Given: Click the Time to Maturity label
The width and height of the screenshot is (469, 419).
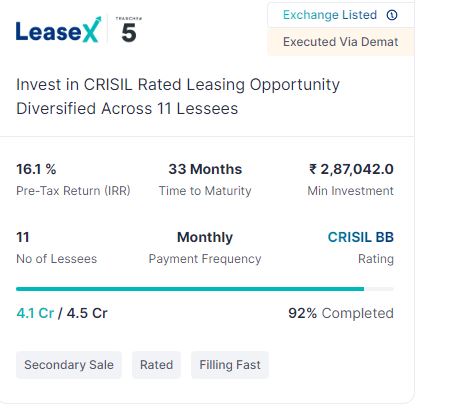Looking at the screenshot, I should coord(205,191).
